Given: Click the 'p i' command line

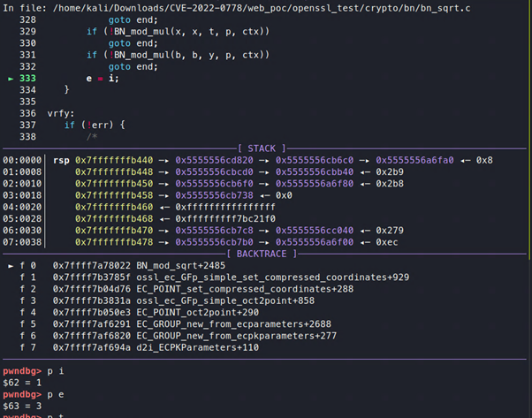Looking at the screenshot, I should (34, 371).
